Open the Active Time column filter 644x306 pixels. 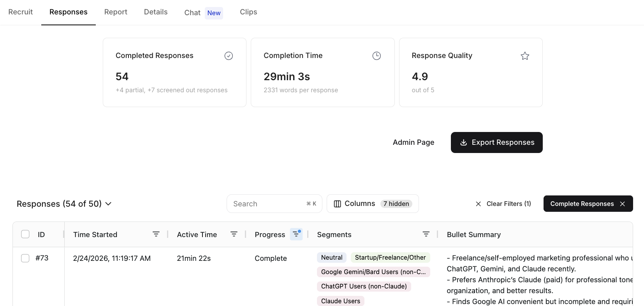(234, 234)
